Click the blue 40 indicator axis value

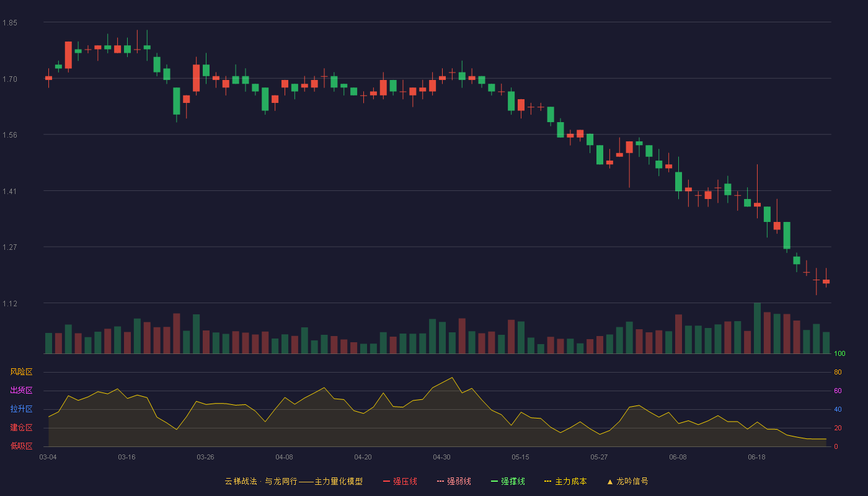coord(838,410)
